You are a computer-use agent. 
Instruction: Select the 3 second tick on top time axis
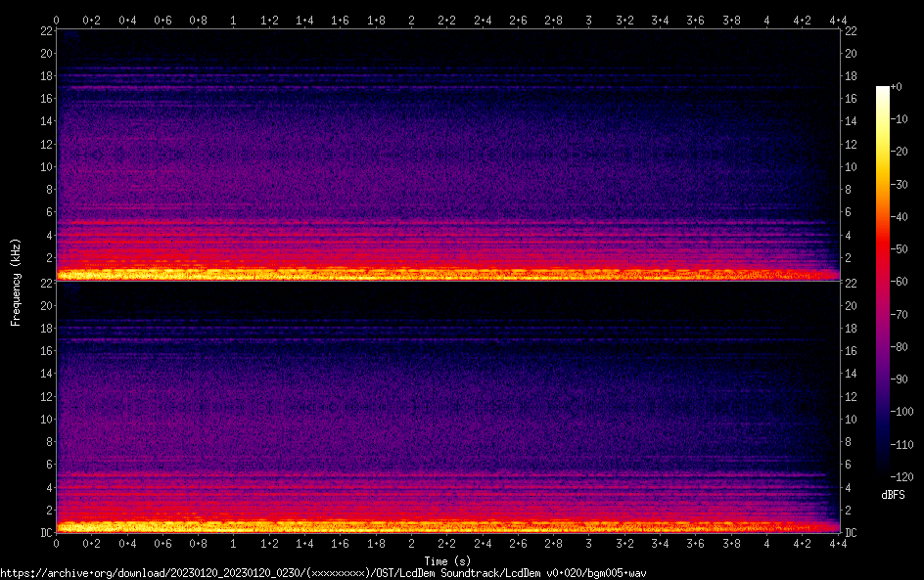coord(589,20)
